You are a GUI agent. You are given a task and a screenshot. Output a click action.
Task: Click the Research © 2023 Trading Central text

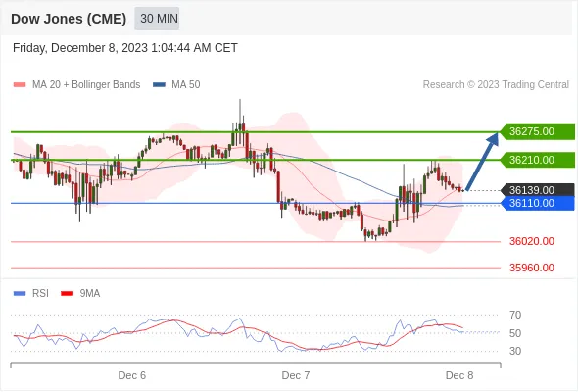click(x=496, y=85)
